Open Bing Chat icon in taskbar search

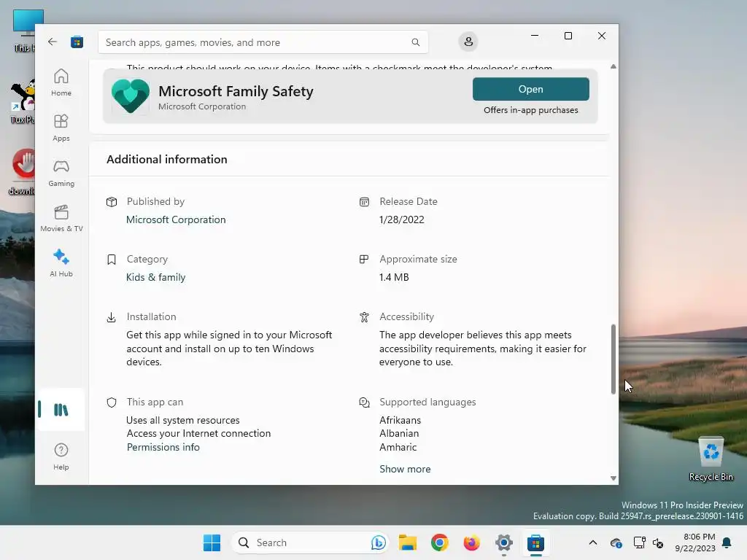click(x=379, y=542)
